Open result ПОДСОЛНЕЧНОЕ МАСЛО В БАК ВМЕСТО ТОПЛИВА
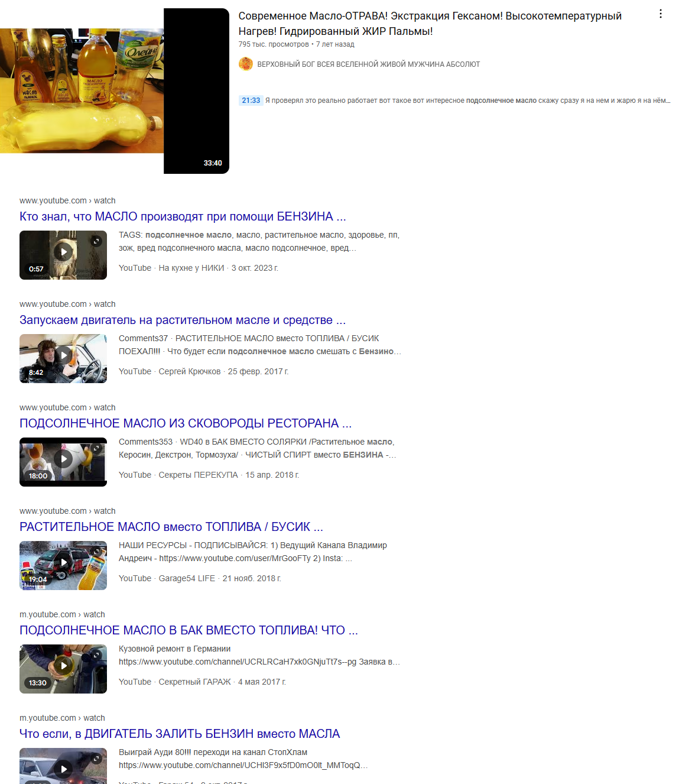The height and width of the screenshot is (784, 692). tap(189, 630)
